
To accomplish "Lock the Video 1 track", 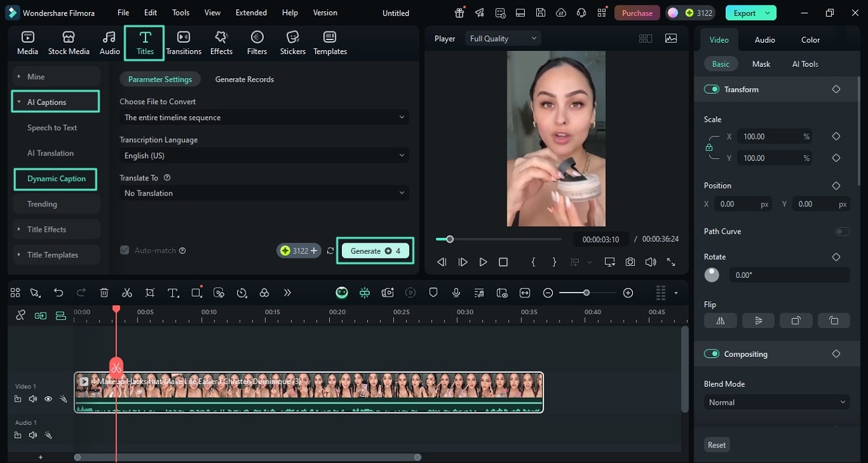I will [x=18, y=399].
